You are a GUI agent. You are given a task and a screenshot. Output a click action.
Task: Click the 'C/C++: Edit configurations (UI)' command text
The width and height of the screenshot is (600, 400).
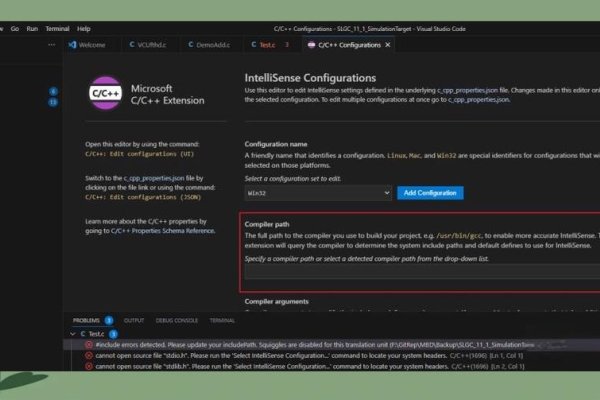140,154
